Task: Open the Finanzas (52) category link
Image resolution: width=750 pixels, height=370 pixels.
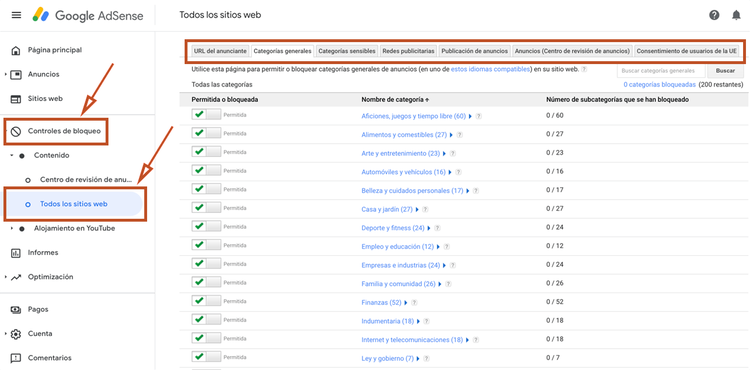Action: [x=381, y=303]
